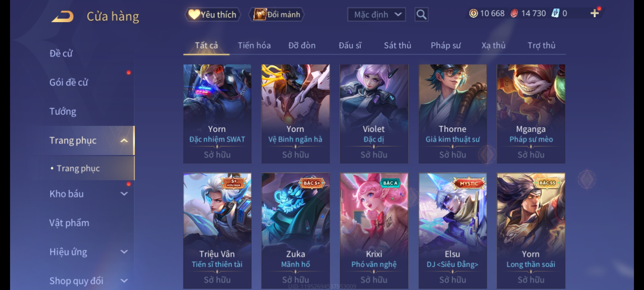This screenshot has width=644, height=290.
Task: Switch to the Pháp sư tab
Action: click(446, 45)
